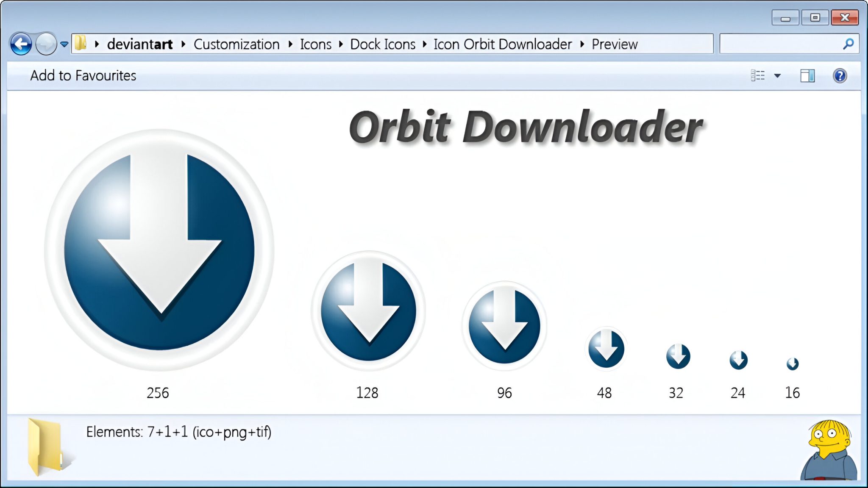The width and height of the screenshot is (868, 488).
Task: Click the '128' size label
Action: click(367, 393)
